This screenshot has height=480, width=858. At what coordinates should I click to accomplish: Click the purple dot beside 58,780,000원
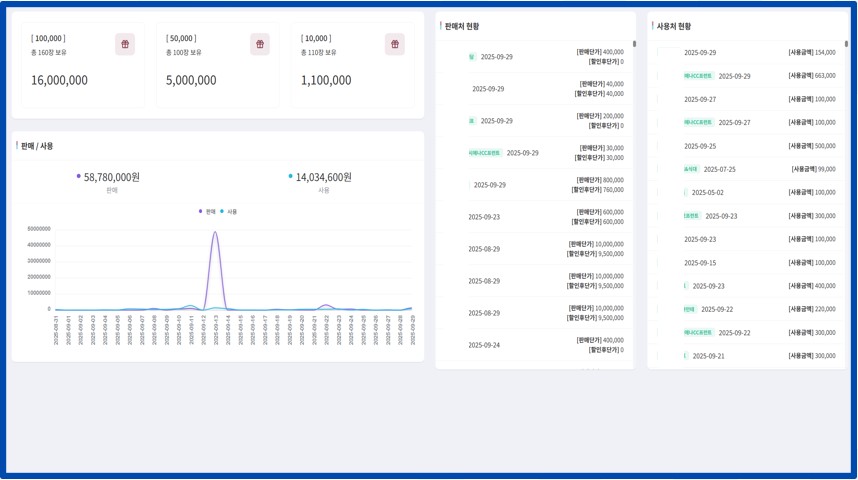tap(78, 176)
